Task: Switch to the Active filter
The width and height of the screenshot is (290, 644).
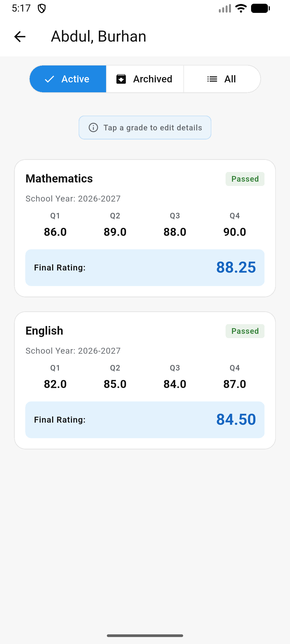Action: tap(68, 79)
